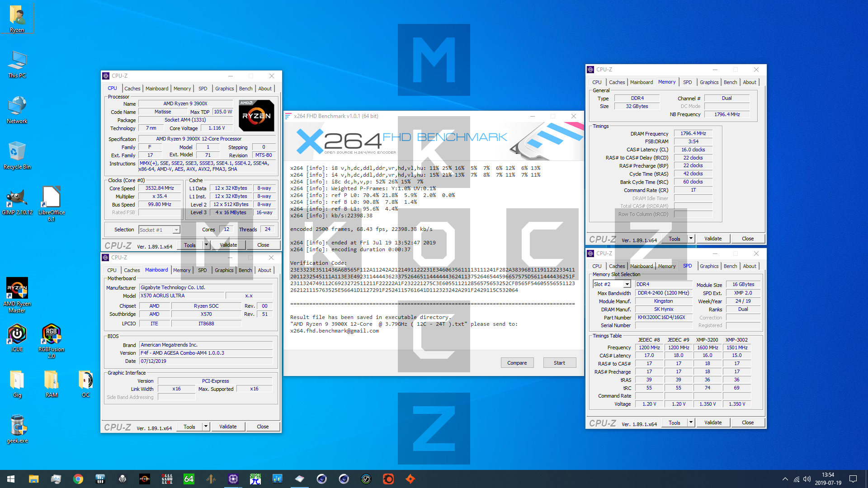
Task: Open the Windows Start menu
Action: click(11, 479)
